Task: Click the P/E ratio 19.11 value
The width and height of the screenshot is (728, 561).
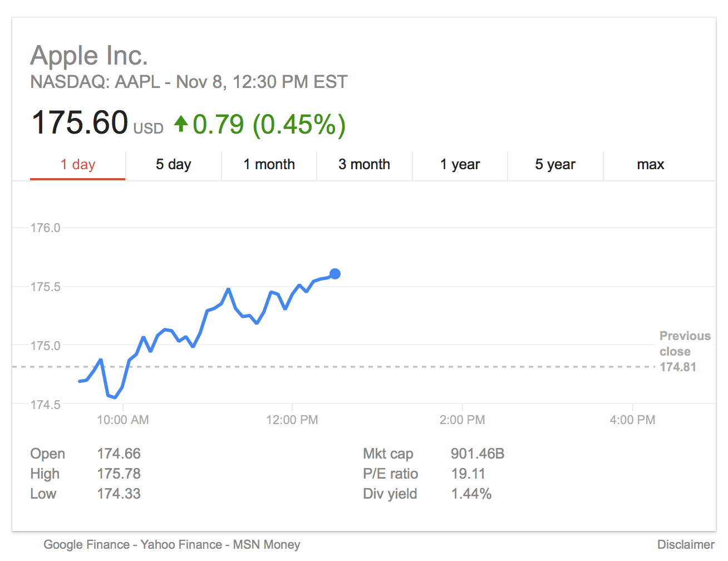Action: click(x=469, y=474)
